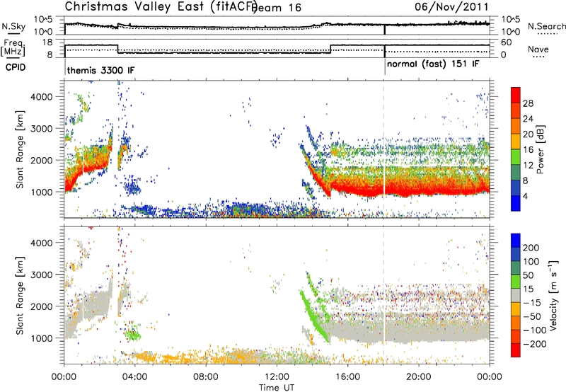Click the 08:00 time axis tick label
This screenshot has height=392, width=566.
tap(206, 377)
